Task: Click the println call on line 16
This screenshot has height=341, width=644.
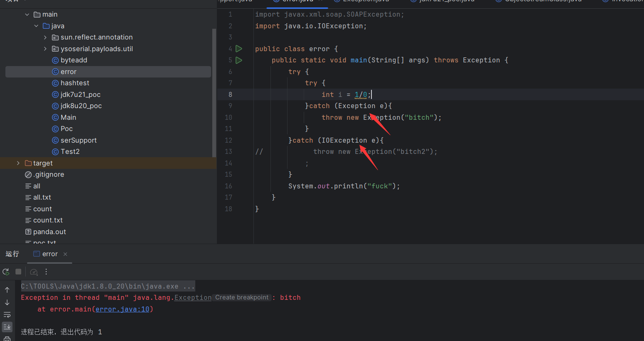Action: [x=348, y=186]
